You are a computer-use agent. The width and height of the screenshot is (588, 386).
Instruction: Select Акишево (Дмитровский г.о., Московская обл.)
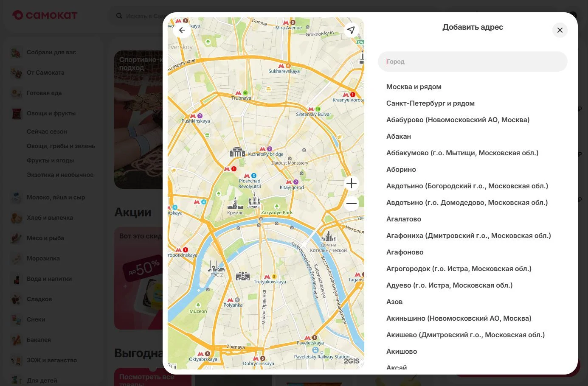(x=465, y=335)
